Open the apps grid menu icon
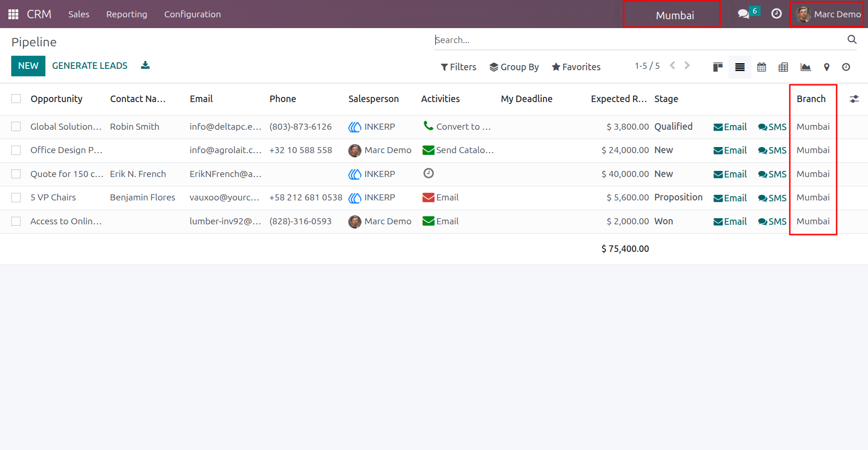 [x=13, y=14]
